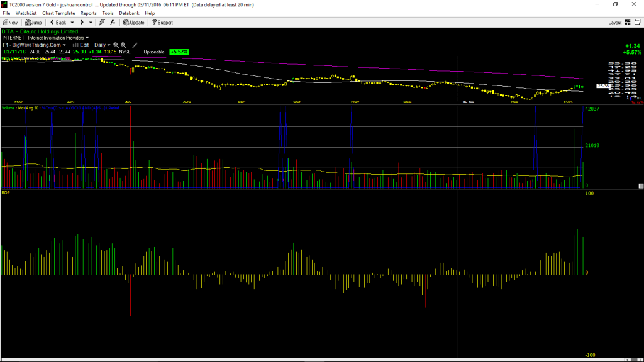Click the lightning bolt toolbar icon
The width and height of the screenshot is (644, 362).
point(102,23)
